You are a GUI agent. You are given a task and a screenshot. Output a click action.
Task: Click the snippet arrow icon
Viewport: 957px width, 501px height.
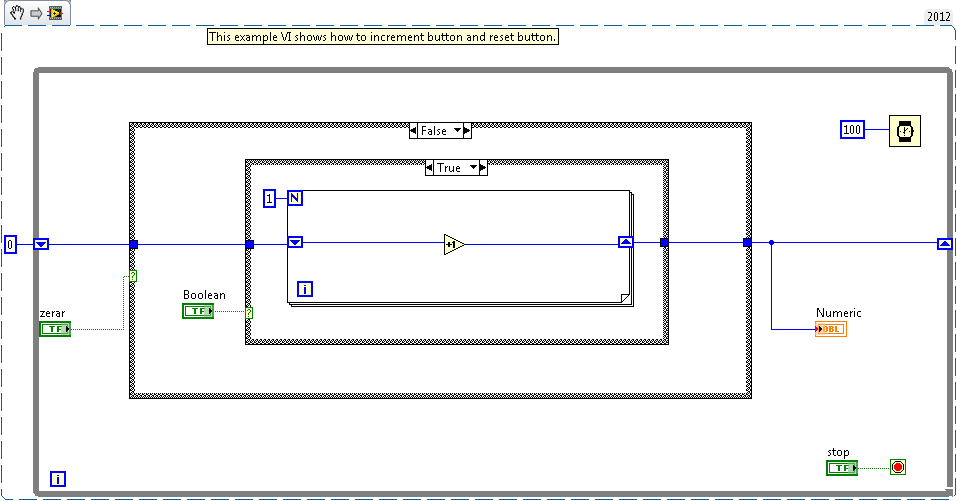coord(35,13)
